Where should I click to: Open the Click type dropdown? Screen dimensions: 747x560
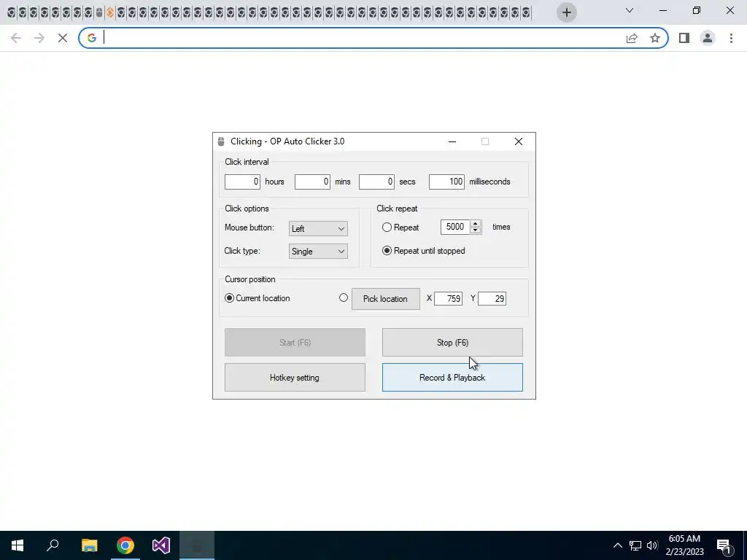point(318,252)
